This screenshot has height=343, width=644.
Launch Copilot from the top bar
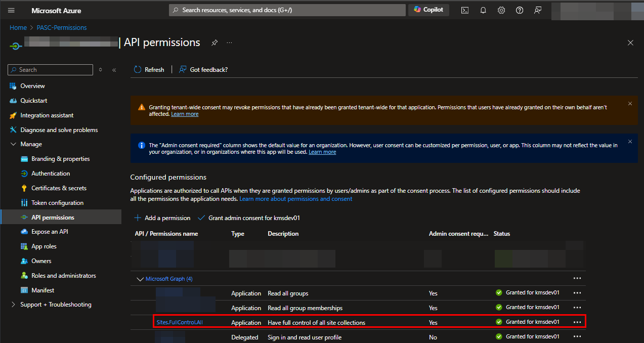(x=428, y=10)
